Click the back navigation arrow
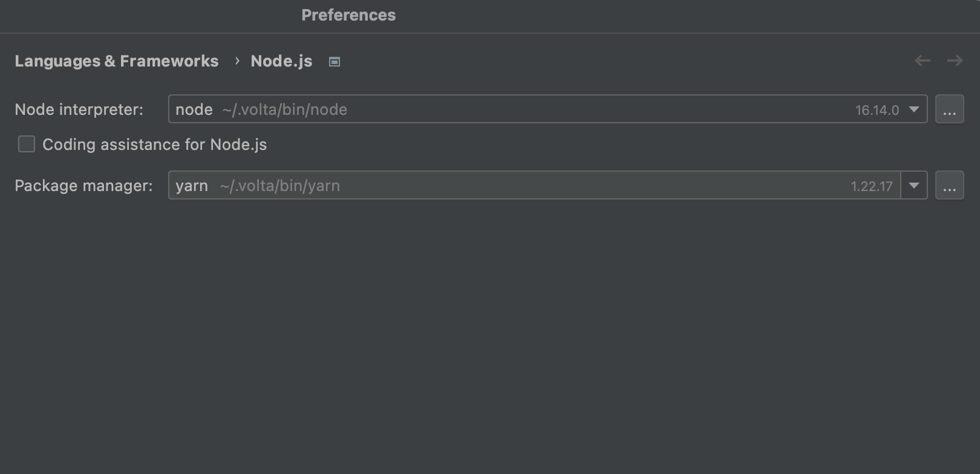 click(x=922, y=60)
